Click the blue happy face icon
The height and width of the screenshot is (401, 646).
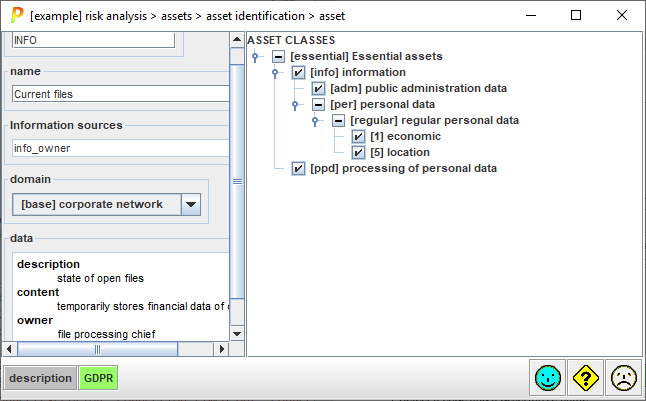tap(547, 378)
